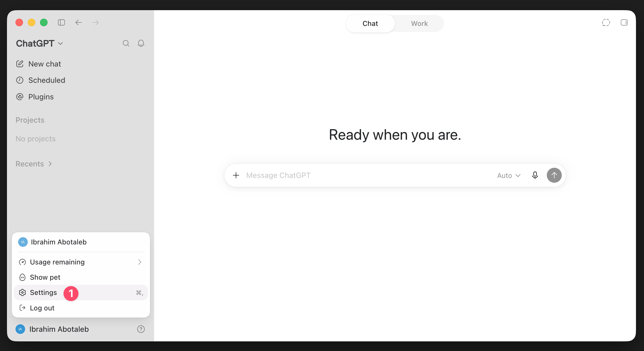Click the IA avatar in sidebar footer
The width and height of the screenshot is (644, 351).
[x=20, y=329]
